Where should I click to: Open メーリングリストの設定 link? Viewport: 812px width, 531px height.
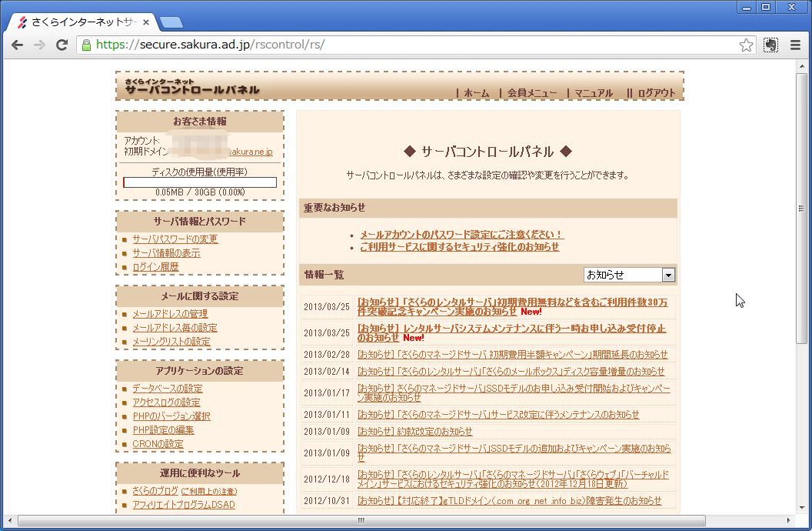[x=171, y=342]
